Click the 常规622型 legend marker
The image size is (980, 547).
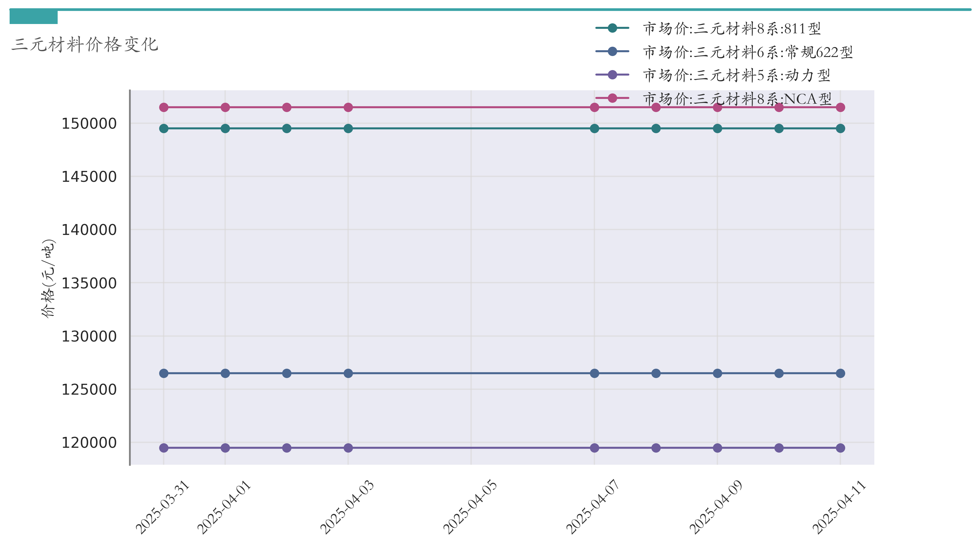click(612, 51)
